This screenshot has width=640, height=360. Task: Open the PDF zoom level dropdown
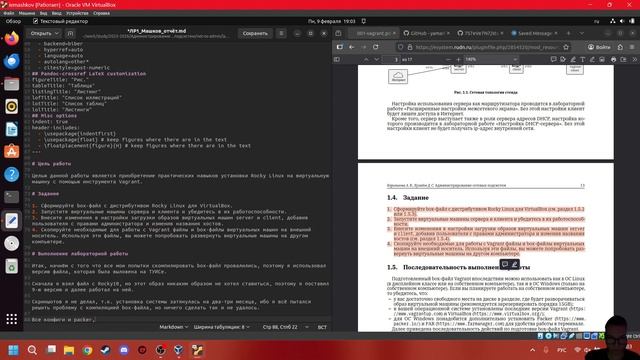click(491, 59)
